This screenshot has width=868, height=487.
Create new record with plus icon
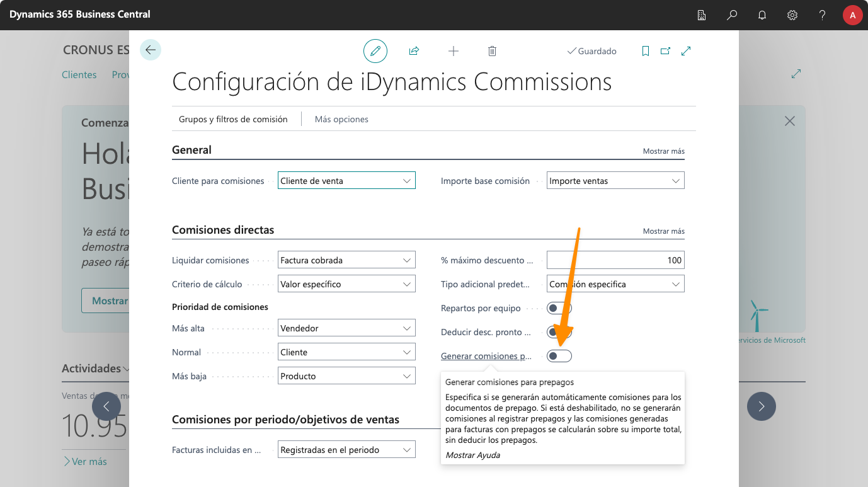[x=453, y=51]
